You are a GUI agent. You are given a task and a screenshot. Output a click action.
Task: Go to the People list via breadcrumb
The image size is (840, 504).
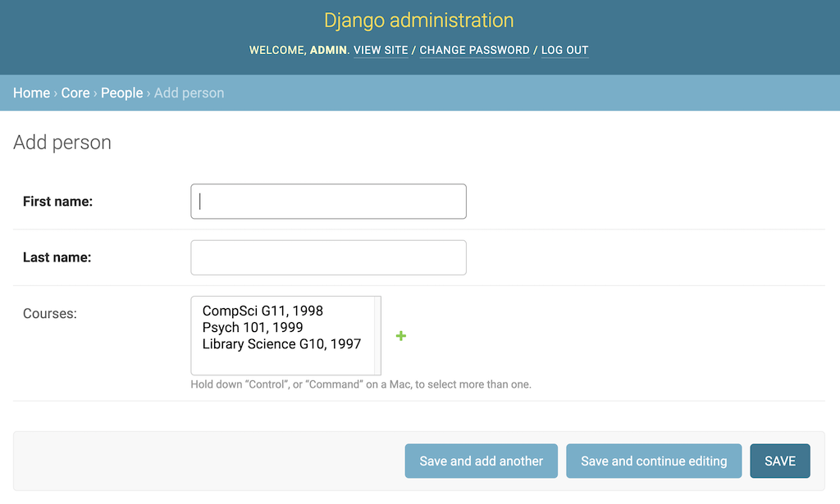coord(121,93)
